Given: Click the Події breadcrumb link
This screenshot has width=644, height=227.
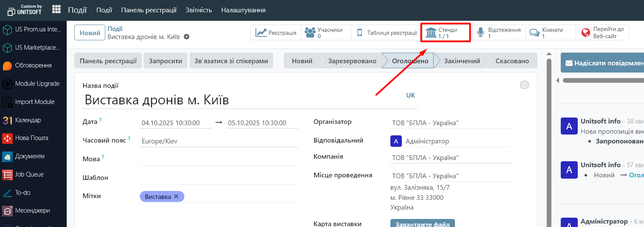Looking at the screenshot, I should tap(115, 29).
